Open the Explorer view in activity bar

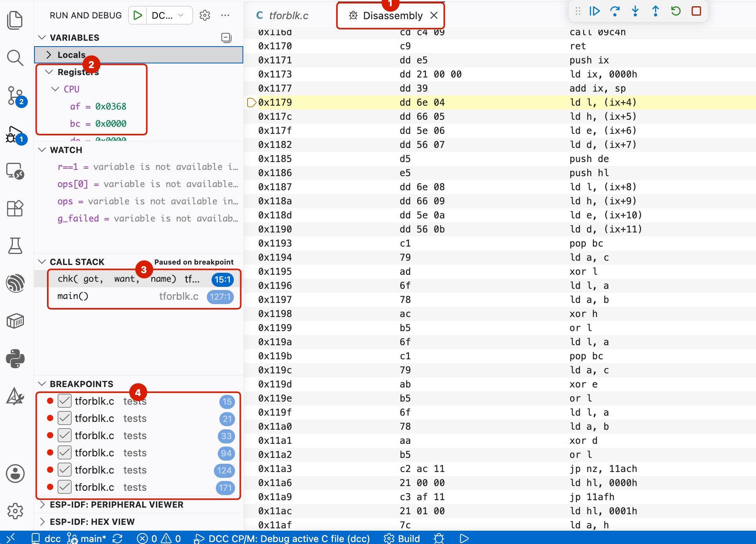click(x=15, y=20)
